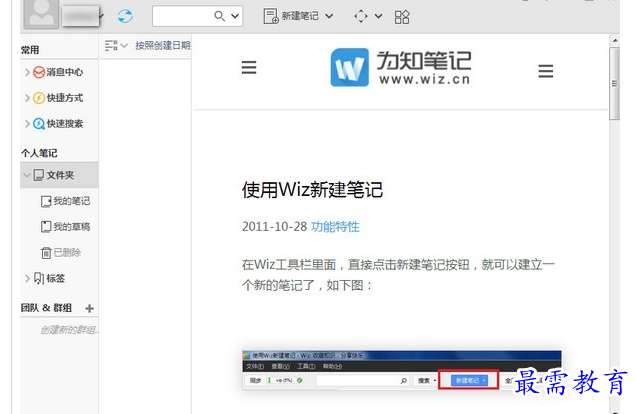Click the 文件夹 folder icon
The width and height of the screenshot is (636, 414).
pos(39,175)
